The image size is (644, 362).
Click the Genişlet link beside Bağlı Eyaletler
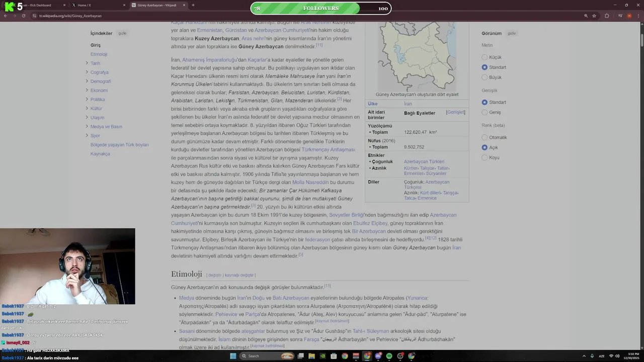(x=456, y=112)
